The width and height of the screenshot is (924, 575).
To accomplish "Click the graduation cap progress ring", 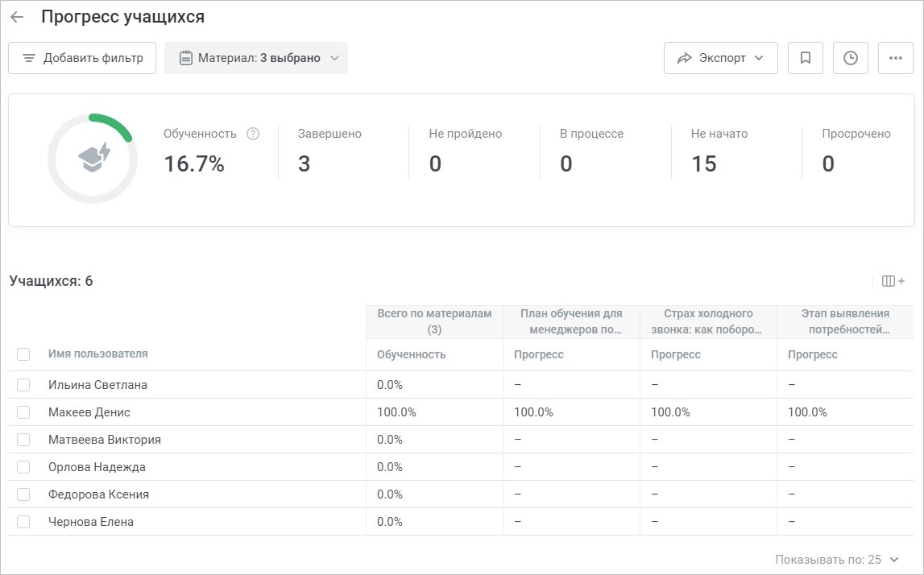I will [x=93, y=159].
